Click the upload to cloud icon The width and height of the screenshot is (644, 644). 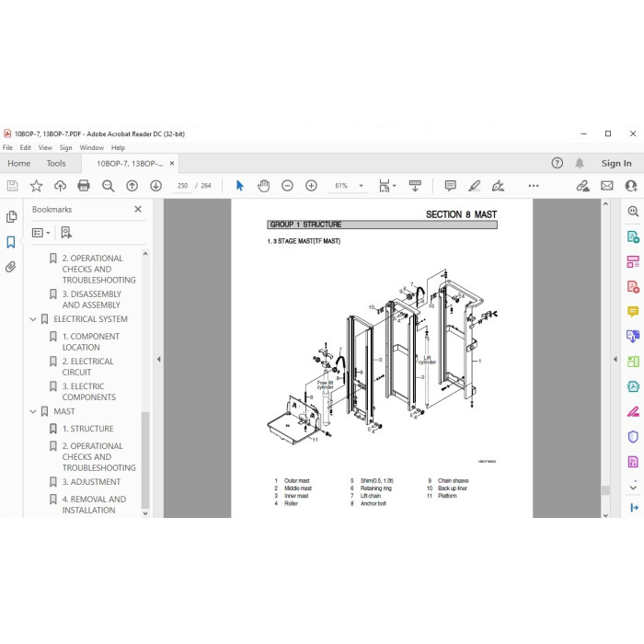60,186
